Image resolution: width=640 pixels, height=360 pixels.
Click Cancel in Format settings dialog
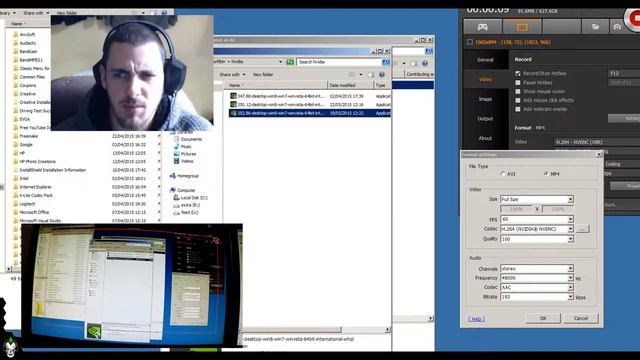pos(581,318)
